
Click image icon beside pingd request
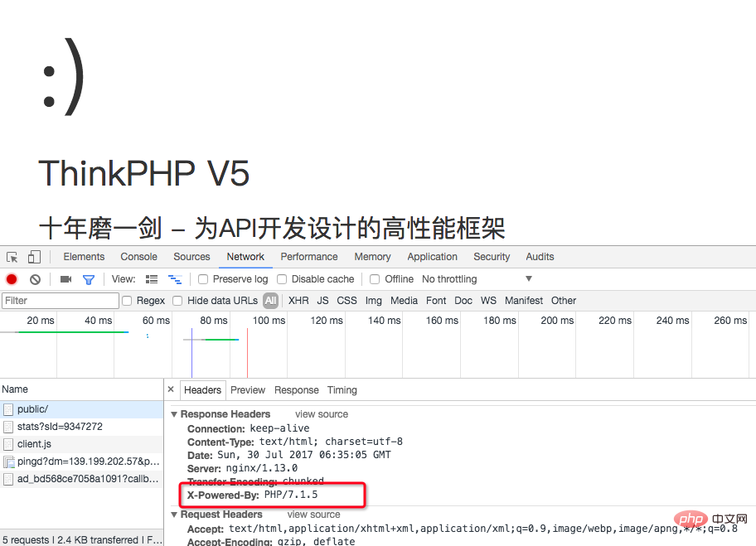click(8, 461)
